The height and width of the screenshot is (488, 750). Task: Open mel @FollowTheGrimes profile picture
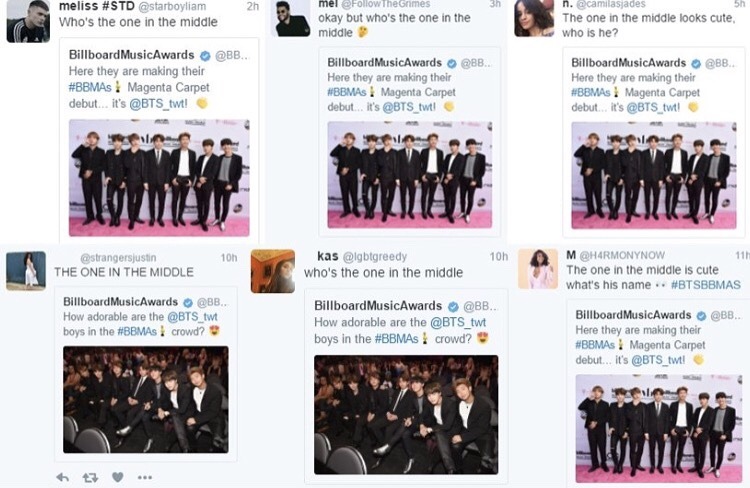293,18
